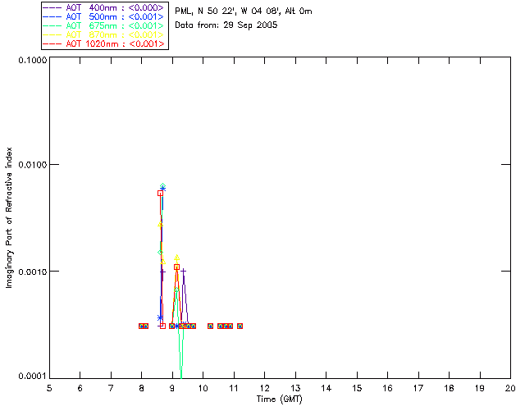Click the AOT 870nm legend entry
The image size is (525, 420).
[103, 34]
